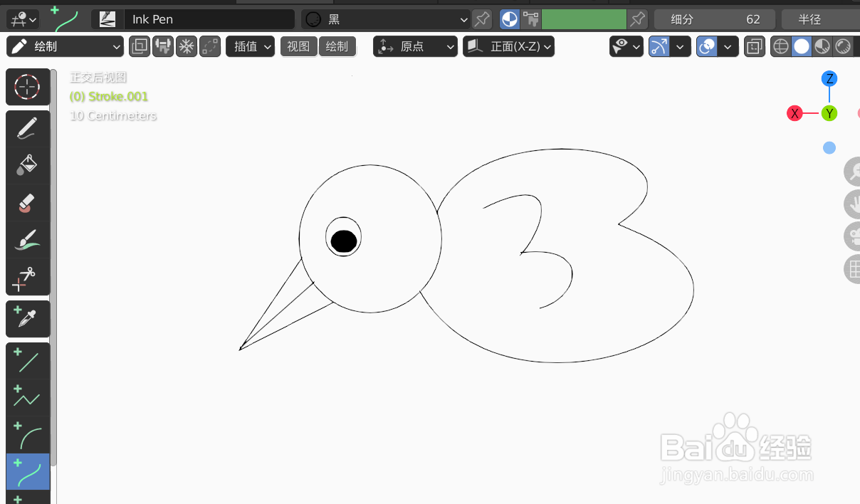
Task: Toggle the fourth, dimmed icon before 插值
Action: tap(210, 46)
